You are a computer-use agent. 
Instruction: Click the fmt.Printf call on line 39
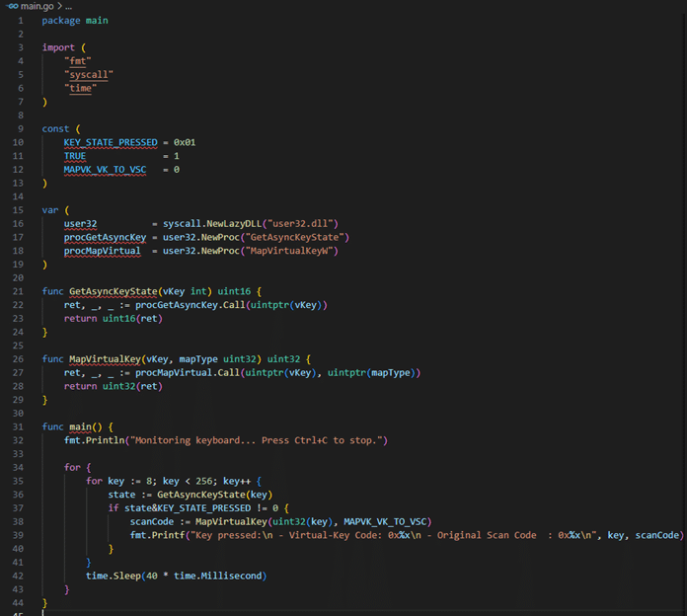click(x=153, y=534)
